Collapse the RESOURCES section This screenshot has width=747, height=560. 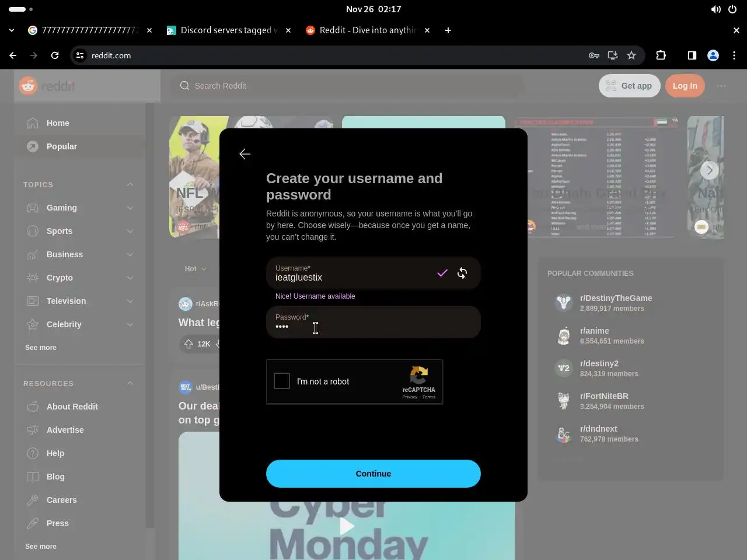130,383
